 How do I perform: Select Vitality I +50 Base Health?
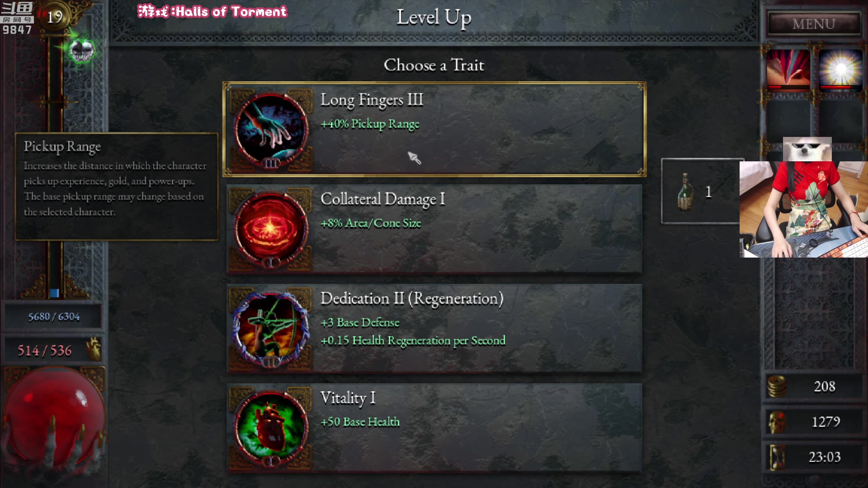434,427
